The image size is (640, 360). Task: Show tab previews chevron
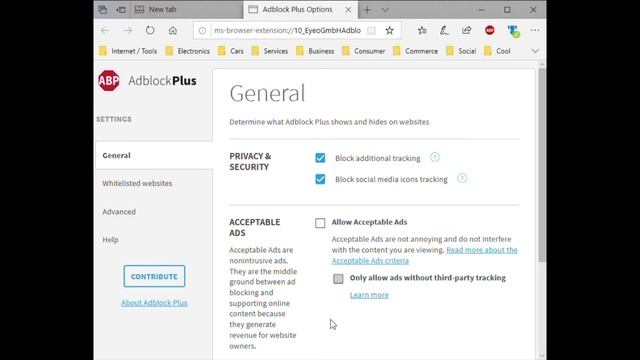tap(385, 10)
